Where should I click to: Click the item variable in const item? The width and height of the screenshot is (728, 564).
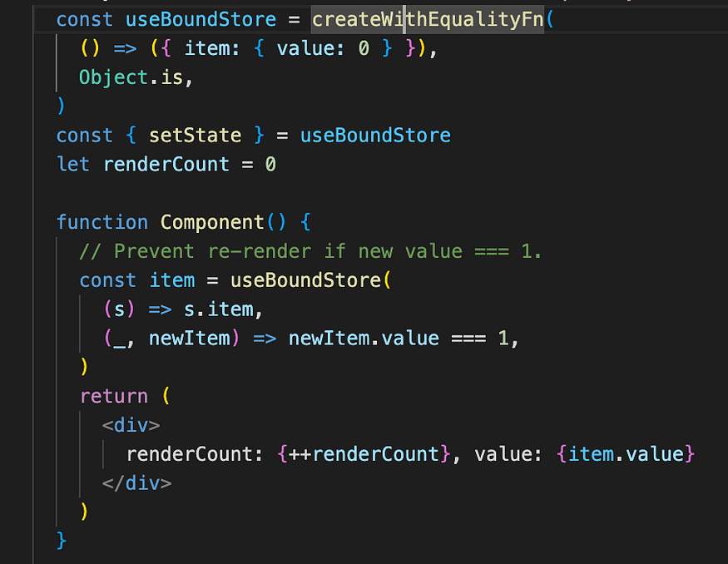click(172, 280)
